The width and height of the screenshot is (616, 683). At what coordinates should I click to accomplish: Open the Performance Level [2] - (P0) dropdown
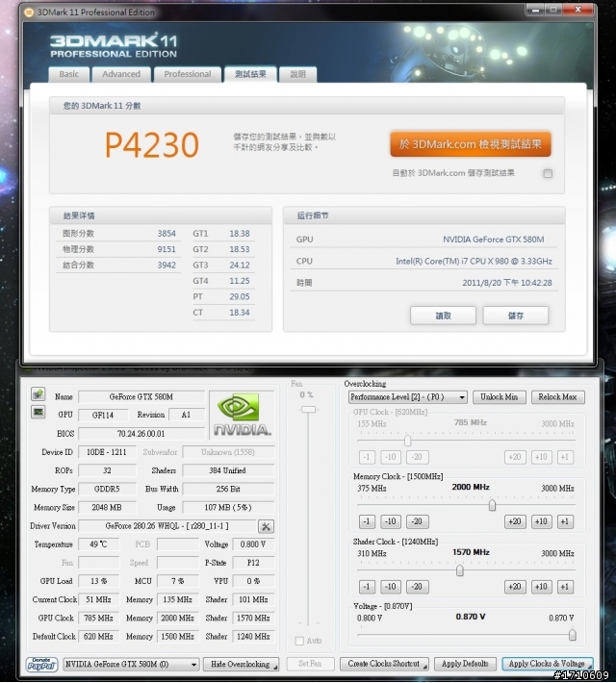pyautogui.click(x=407, y=397)
